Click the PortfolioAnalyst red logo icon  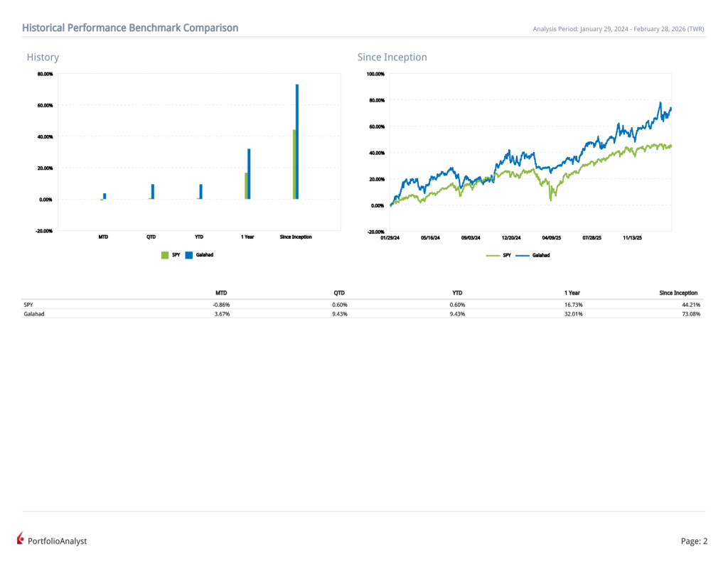(x=20, y=538)
